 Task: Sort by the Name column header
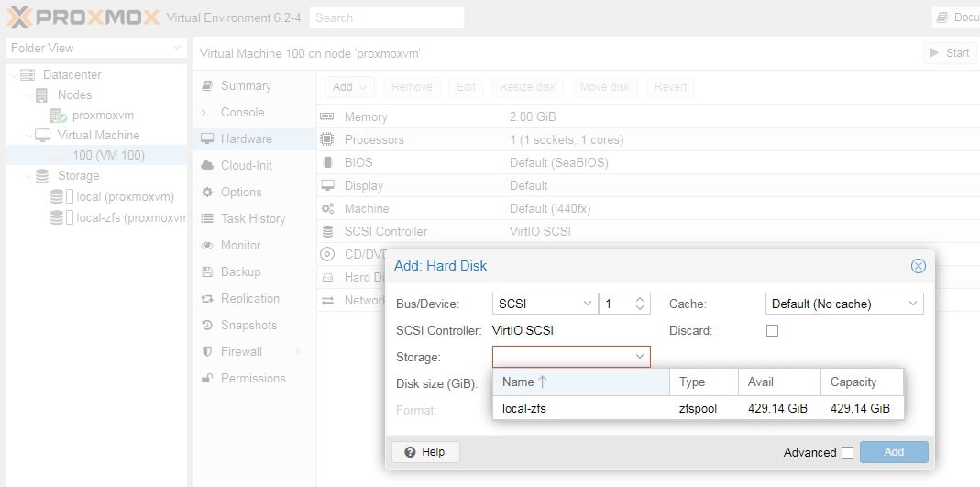click(581, 382)
